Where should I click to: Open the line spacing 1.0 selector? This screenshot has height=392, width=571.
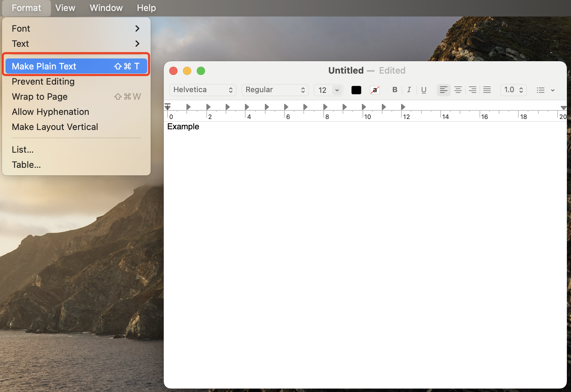pos(513,90)
